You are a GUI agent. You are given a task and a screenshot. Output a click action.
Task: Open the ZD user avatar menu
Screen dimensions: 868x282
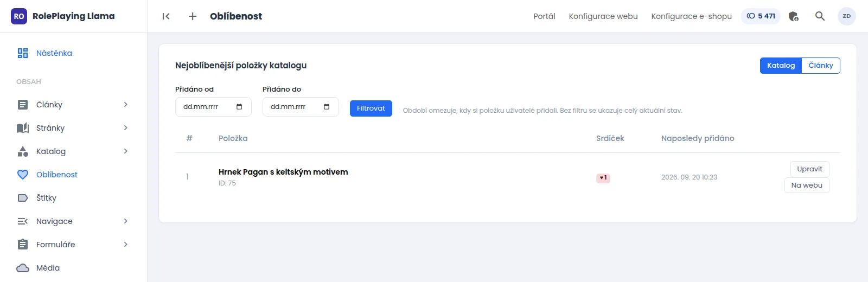coord(847,16)
